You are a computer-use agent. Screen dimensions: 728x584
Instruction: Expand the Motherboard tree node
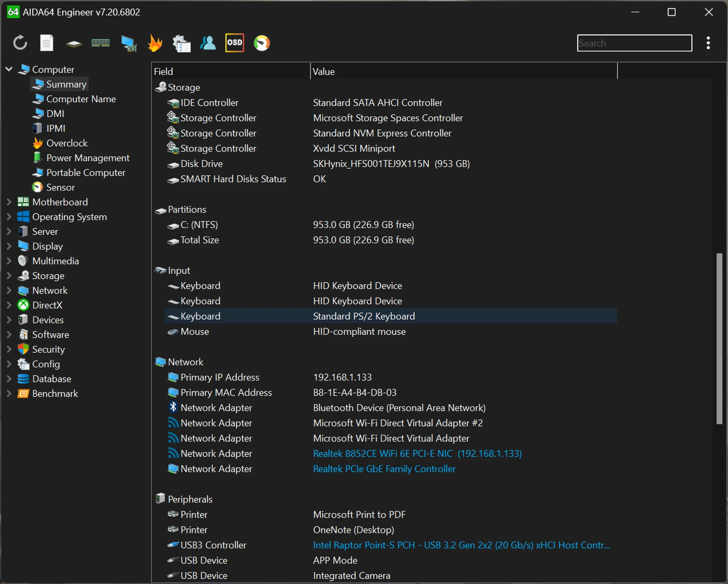click(x=9, y=202)
